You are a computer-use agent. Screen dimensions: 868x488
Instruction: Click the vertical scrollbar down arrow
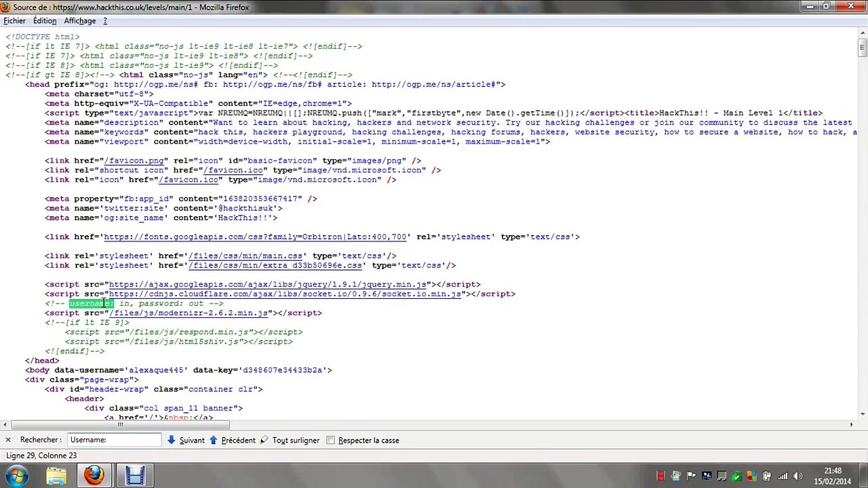coord(861,414)
